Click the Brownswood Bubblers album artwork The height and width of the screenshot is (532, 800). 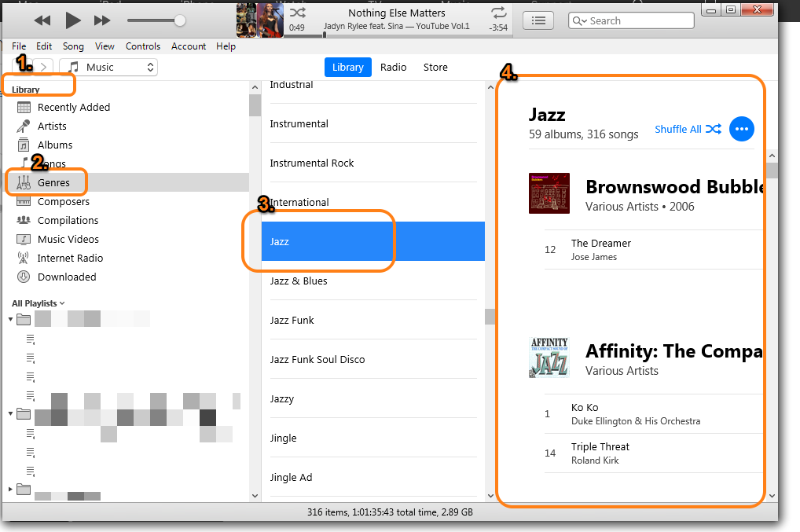549,193
